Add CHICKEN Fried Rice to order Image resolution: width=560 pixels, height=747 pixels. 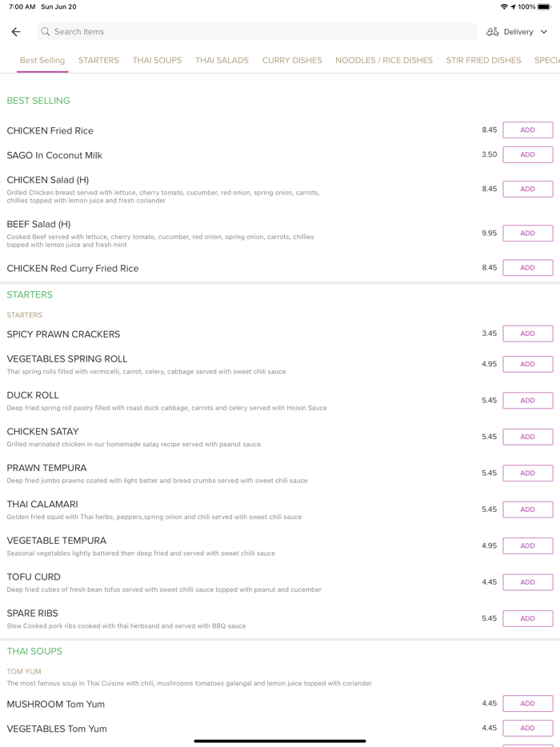pyautogui.click(x=527, y=130)
